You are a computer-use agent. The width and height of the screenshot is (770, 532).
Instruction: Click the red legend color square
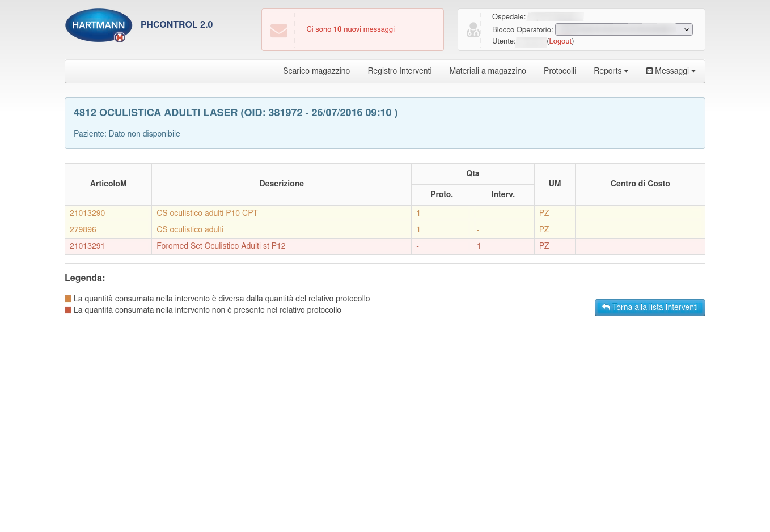pyautogui.click(x=68, y=310)
